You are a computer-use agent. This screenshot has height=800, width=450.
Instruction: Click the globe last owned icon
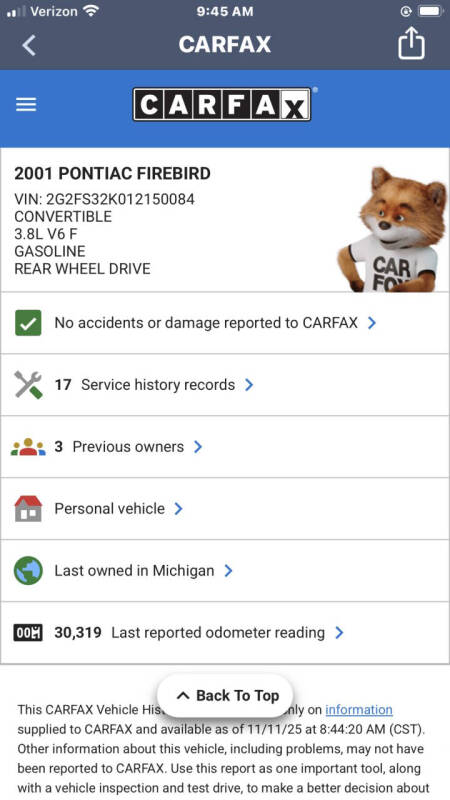(28, 570)
